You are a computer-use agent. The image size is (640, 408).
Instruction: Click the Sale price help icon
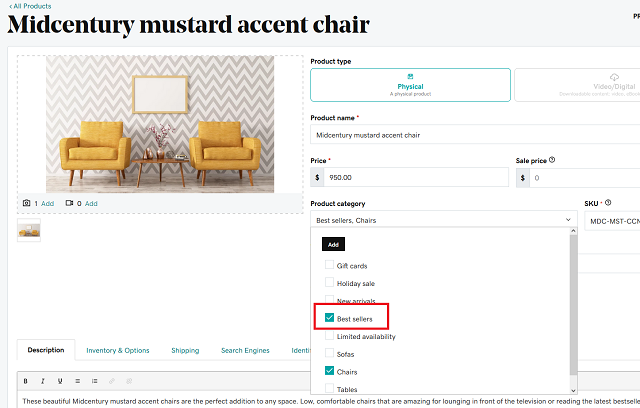click(x=553, y=160)
